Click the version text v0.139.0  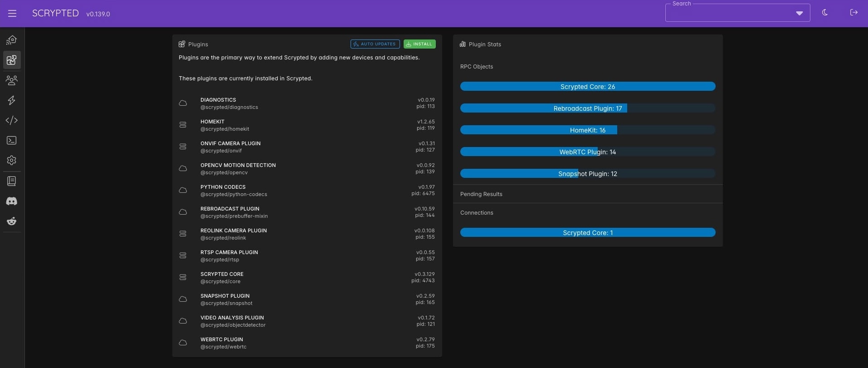tap(98, 14)
